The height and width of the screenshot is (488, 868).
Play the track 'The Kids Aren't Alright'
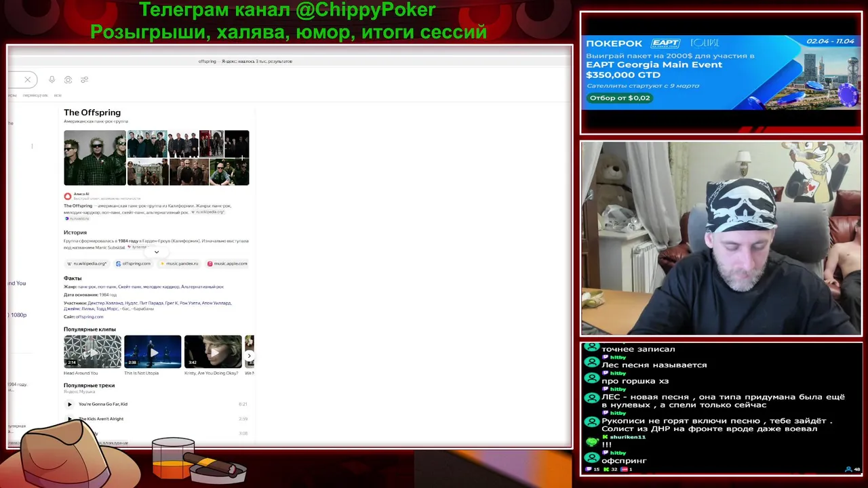69,419
